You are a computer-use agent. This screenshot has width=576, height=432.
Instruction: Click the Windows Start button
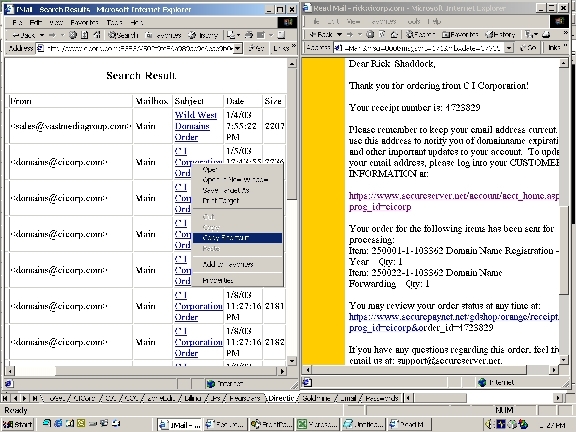pos(18,424)
